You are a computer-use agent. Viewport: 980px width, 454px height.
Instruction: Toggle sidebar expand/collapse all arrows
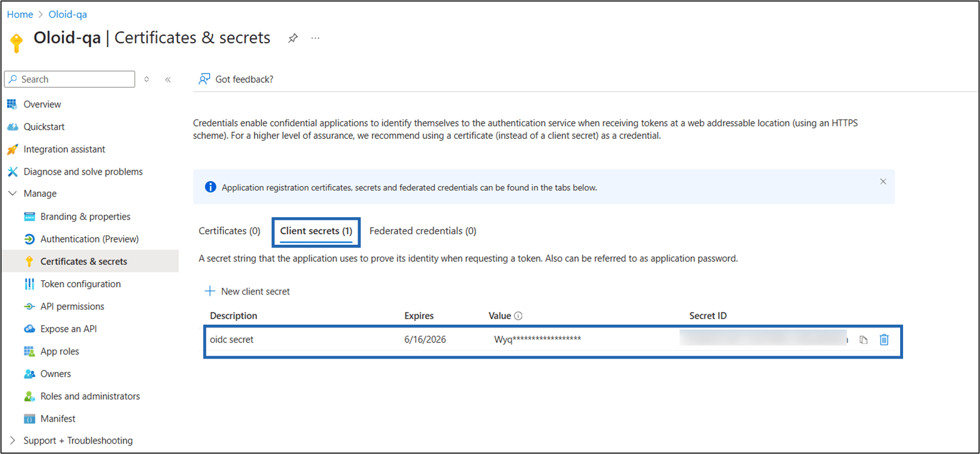point(147,79)
